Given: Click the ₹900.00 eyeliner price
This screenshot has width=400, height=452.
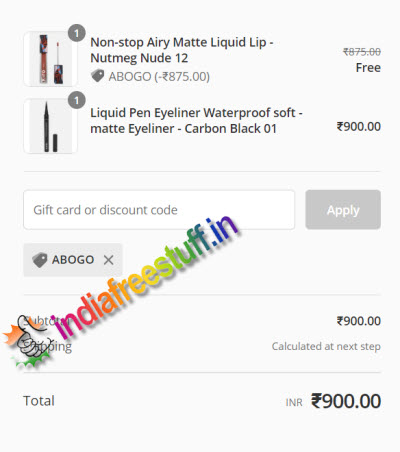Looking at the screenshot, I should click(359, 126).
